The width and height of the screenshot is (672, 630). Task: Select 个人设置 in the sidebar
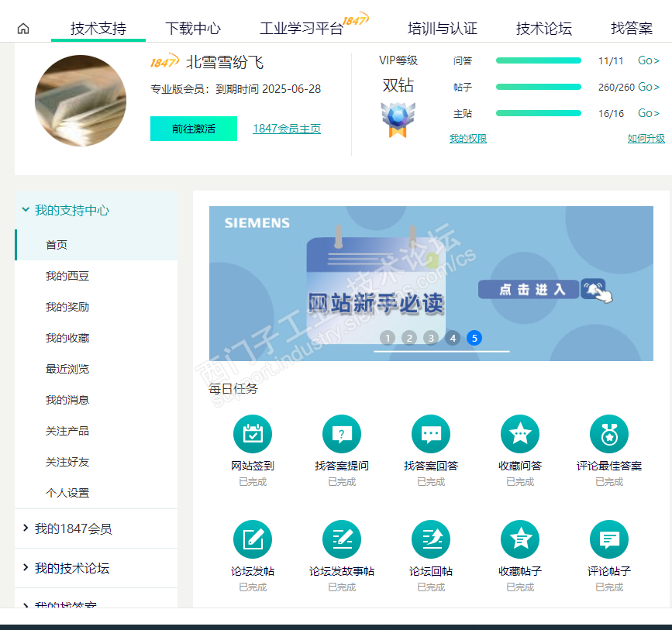tap(67, 493)
